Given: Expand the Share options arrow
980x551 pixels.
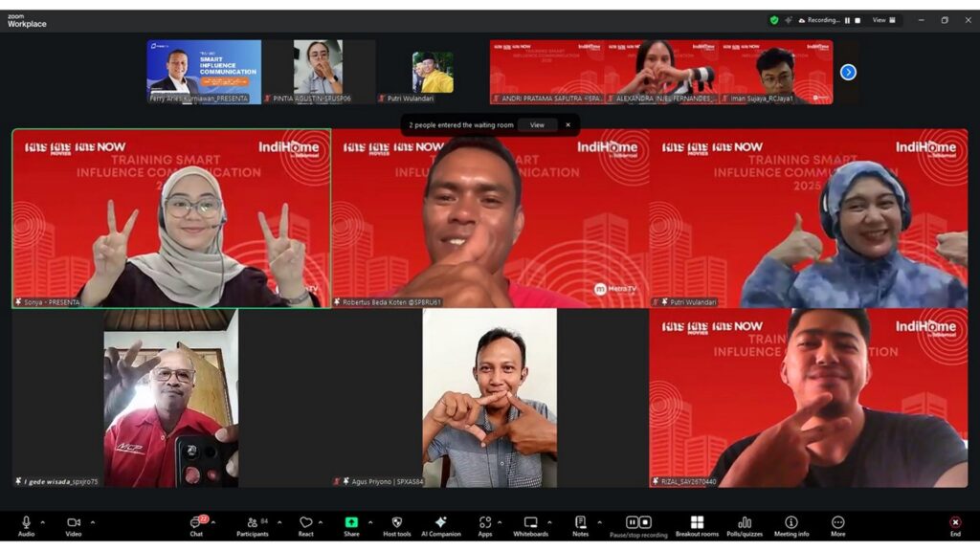Looking at the screenshot, I should [x=370, y=522].
